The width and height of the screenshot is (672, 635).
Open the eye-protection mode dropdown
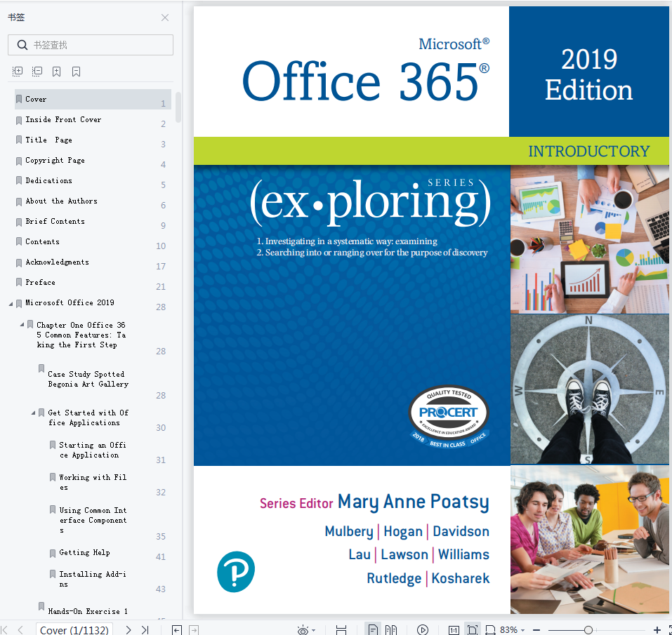314,630
